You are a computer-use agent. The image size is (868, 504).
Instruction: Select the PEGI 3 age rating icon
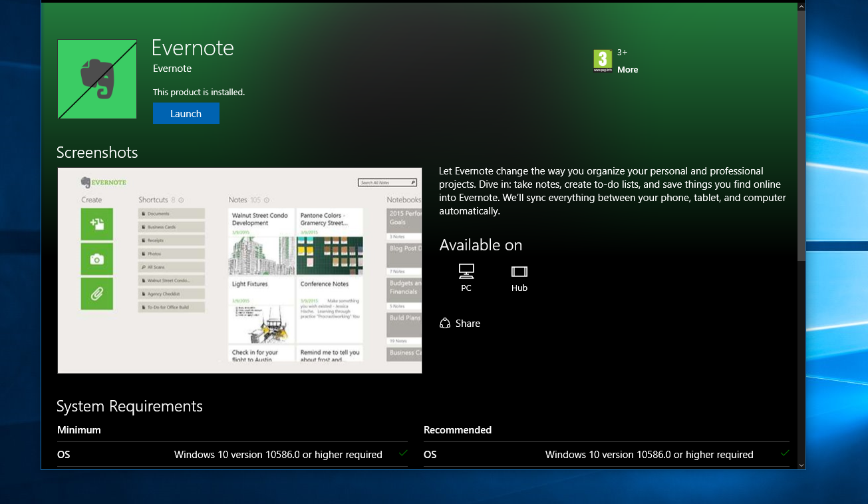(x=601, y=61)
